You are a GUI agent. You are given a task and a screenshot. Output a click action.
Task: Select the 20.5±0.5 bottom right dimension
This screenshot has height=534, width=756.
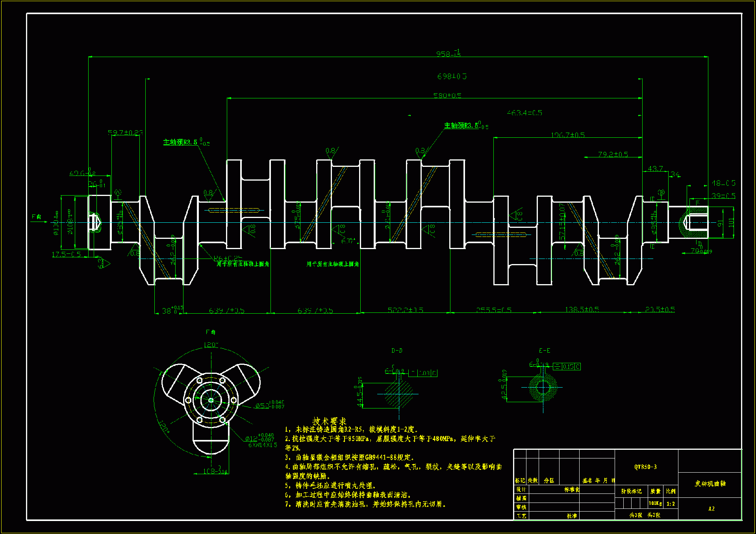pyautogui.click(x=660, y=310)
